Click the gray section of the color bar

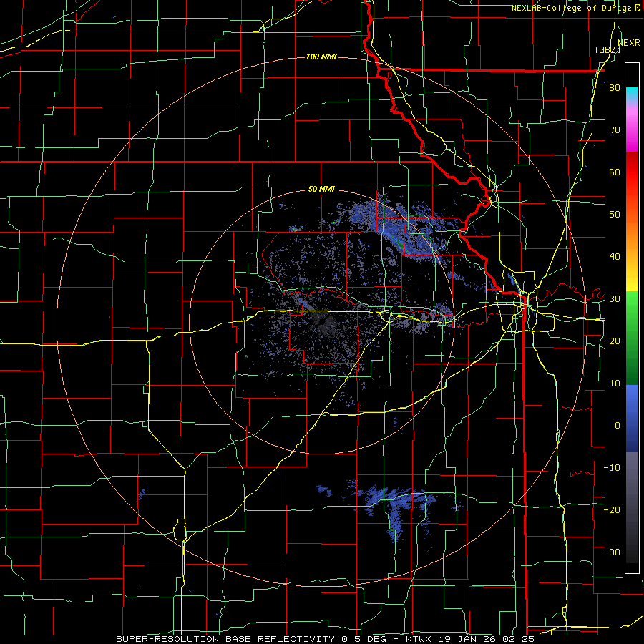pyautogui.click(x=632, y=507)
